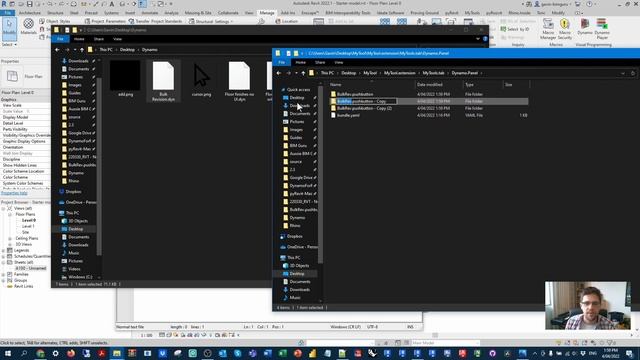The image size is (640, 360).
Task: Open the Home tab in Dynamo.Panel Explorer
Action: click(x=301, y=62)
